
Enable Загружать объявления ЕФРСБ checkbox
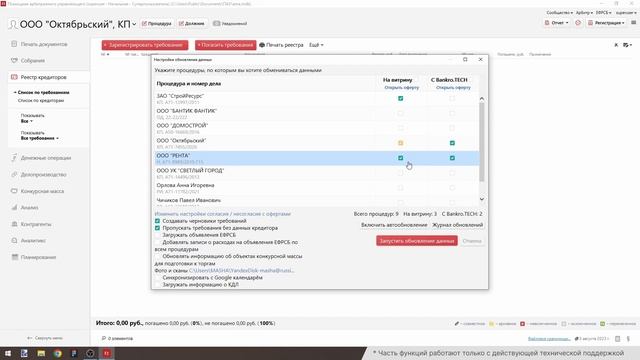157,235
